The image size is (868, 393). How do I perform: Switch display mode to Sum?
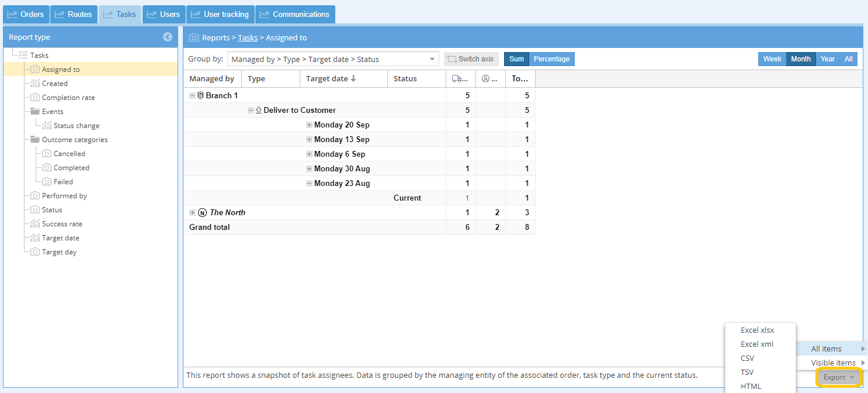516,59
